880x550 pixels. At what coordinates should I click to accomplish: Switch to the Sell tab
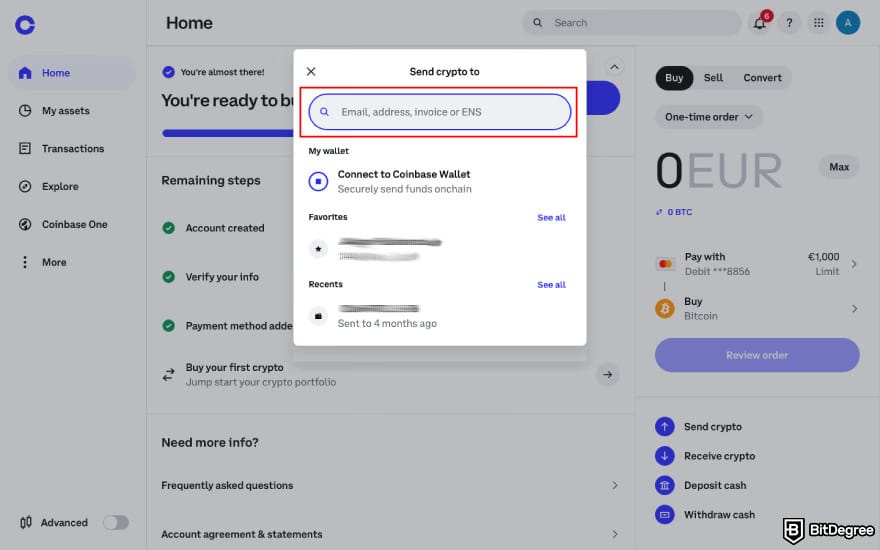[x=713, y=77]
